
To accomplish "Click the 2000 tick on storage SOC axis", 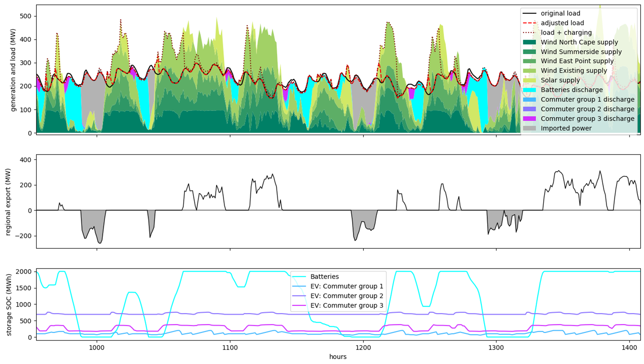I will (x=24, y=272).
